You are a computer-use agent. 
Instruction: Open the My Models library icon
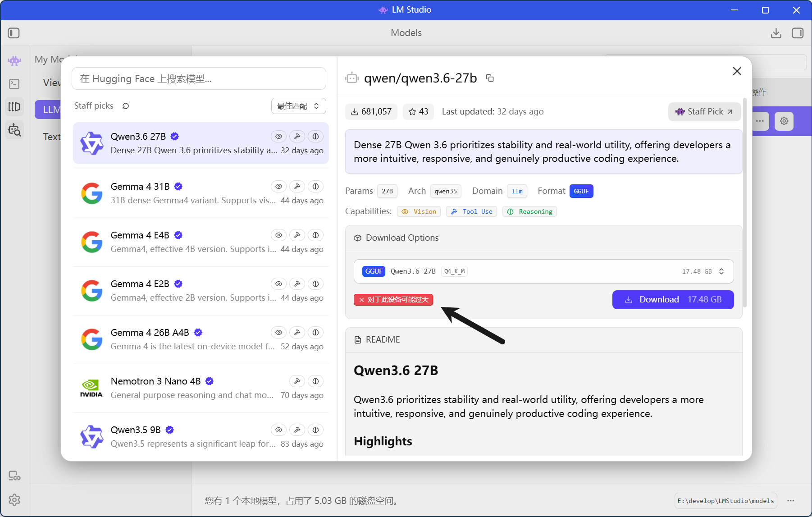(x=14, y=107)
